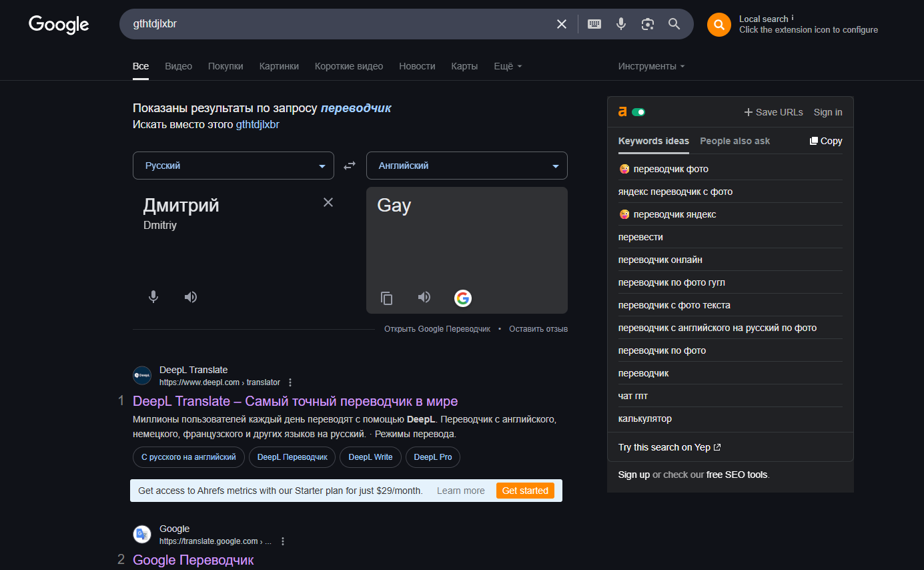924x570 pixels.
Task: Select the People also ask tab
Action: point(735,141)
